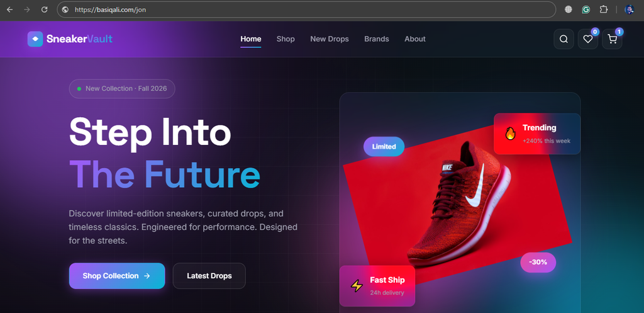Viewport: 644px width, 313px height.
Task: Click the browser back arrow
Action: [x=10, y=9]
